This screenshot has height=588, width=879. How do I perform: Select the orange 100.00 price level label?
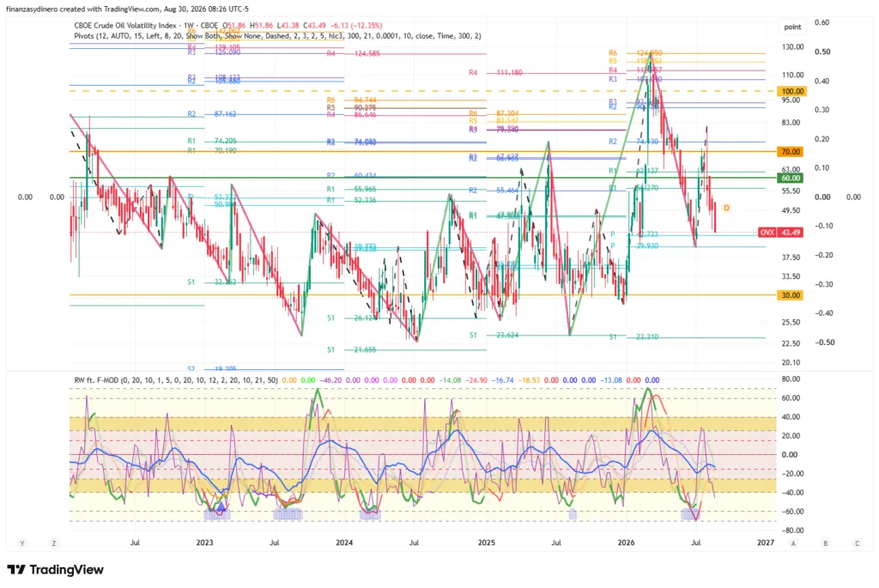pyautogui.click(x=792, y=91)
